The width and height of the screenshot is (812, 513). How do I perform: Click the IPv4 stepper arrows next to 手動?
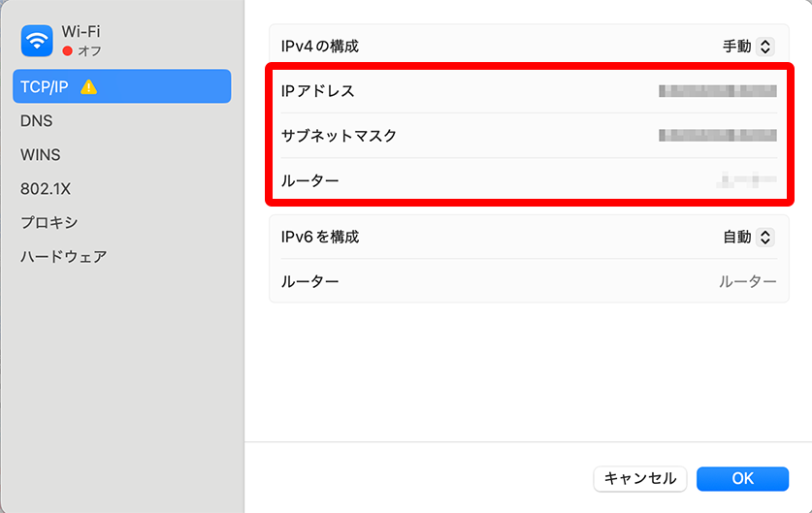[765, 46]
